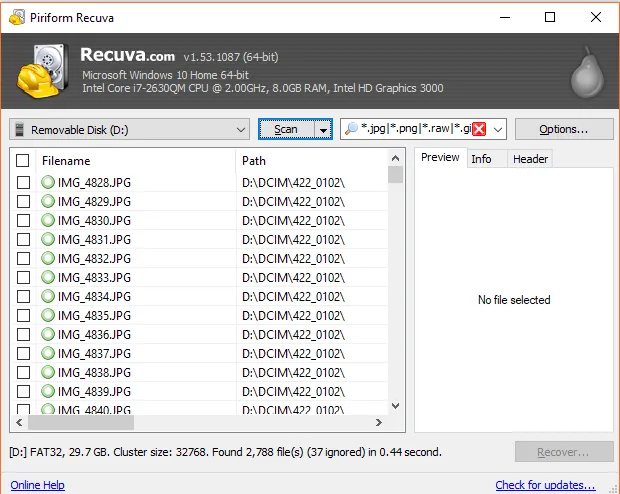
Task: Open the Scan button dropdown arrow
Action: 323,129
